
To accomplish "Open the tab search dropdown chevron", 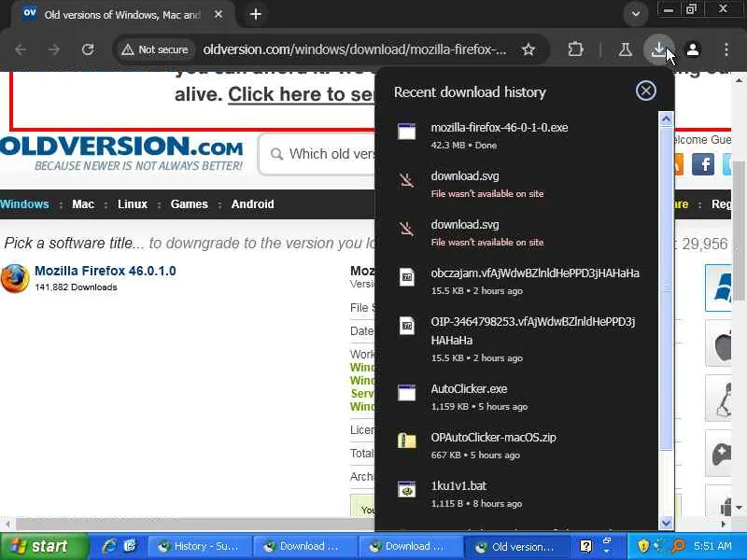I will point(636,14).
